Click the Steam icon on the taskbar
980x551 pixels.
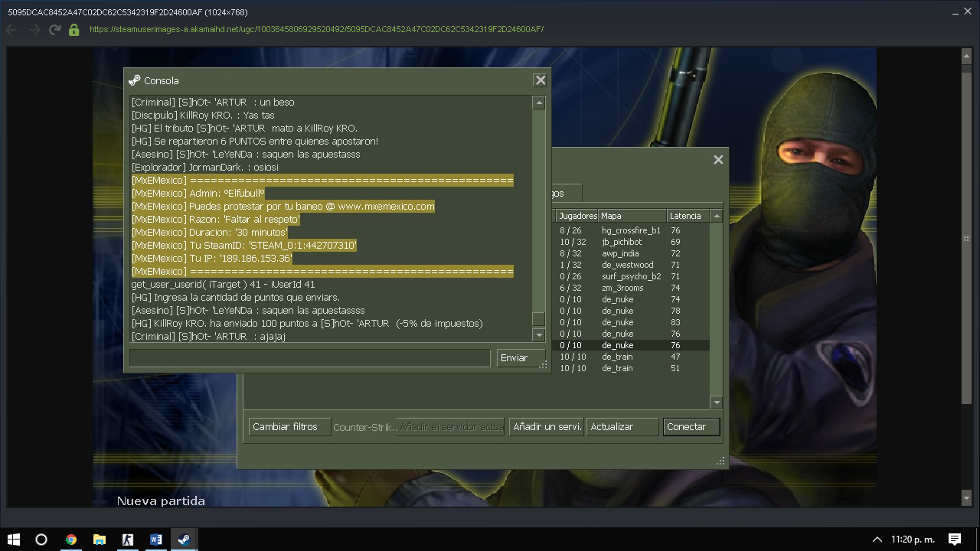(184, 539)
